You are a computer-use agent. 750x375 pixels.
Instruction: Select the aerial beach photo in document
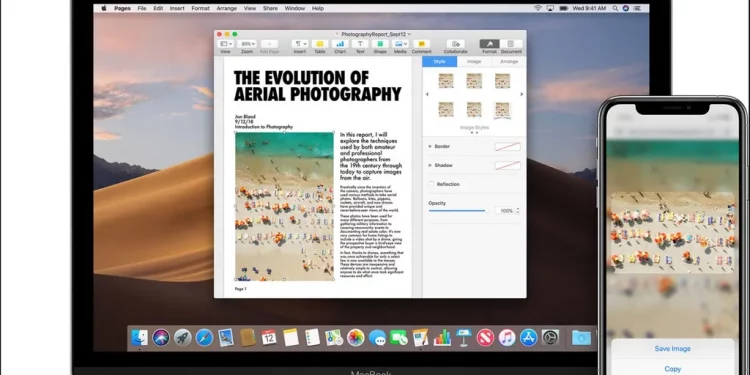(x=285, y=206)
